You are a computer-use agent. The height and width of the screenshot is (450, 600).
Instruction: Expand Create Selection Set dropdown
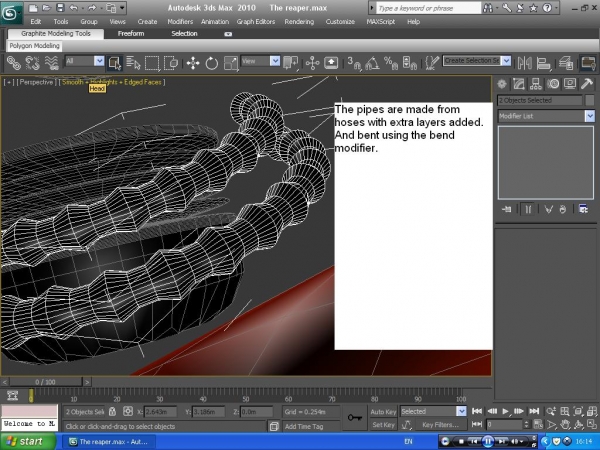click(506, 60)
